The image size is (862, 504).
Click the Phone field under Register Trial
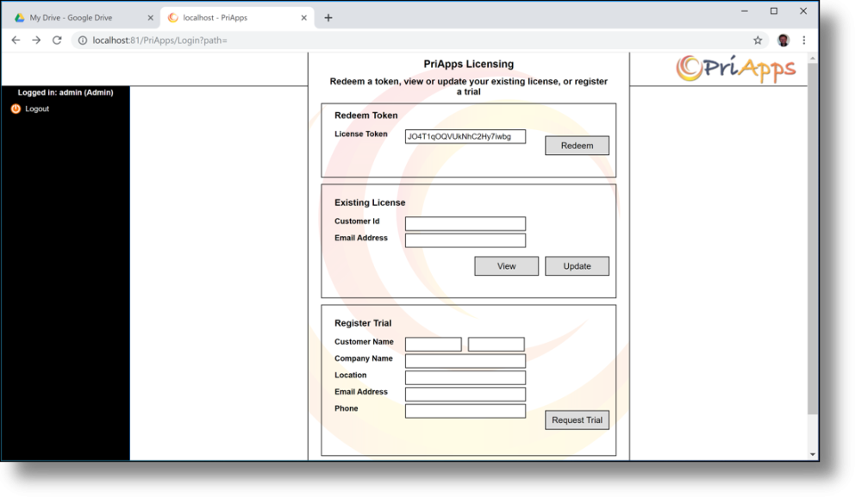(x=464, y=410)
